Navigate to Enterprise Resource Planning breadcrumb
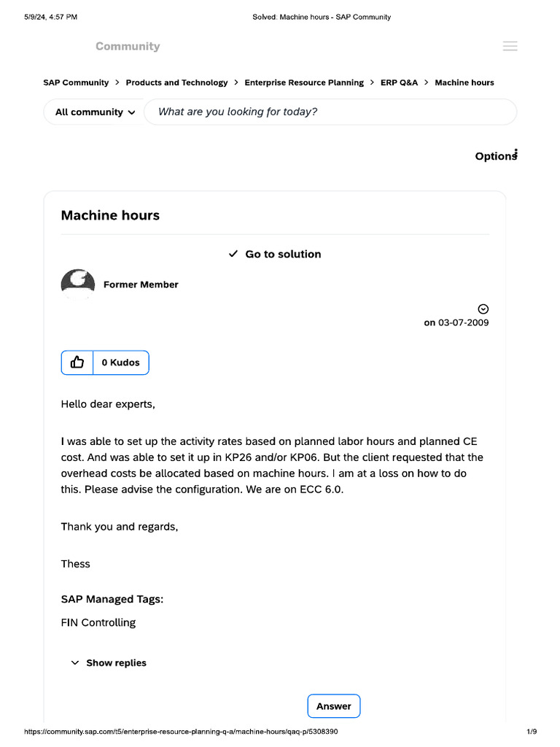This screenshot has width=560, height=747. [304, 83]
